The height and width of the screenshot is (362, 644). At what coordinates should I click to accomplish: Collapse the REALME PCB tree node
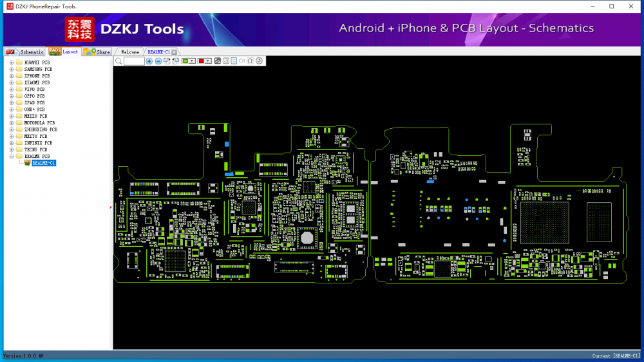click(12, 157)
